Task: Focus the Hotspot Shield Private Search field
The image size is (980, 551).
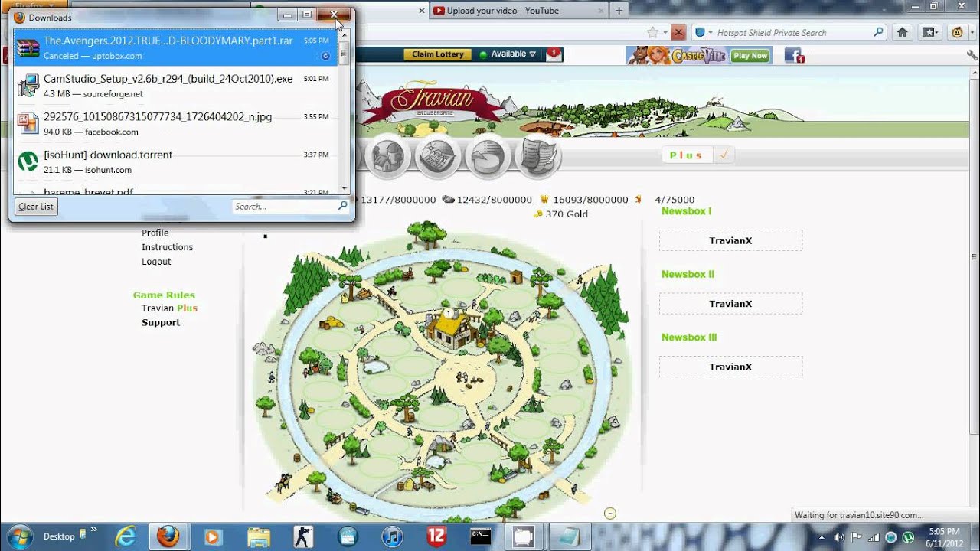Action: coord(792,32)
